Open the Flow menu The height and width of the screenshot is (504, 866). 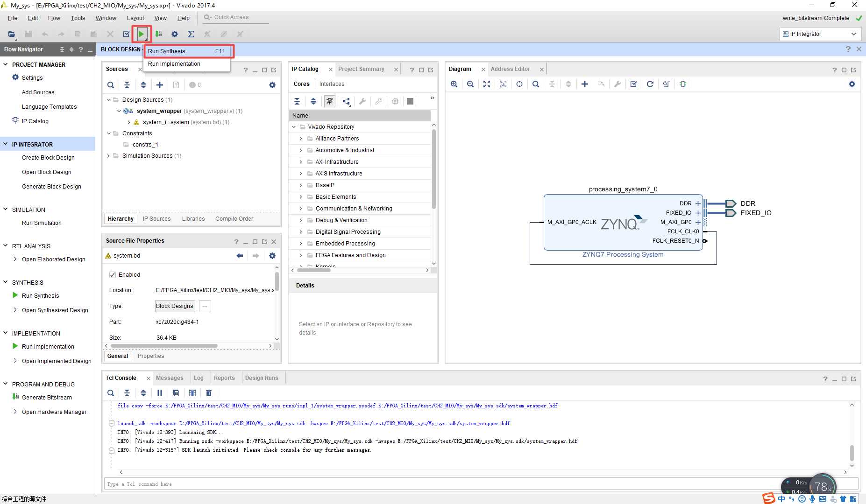(x=54, y=18)
